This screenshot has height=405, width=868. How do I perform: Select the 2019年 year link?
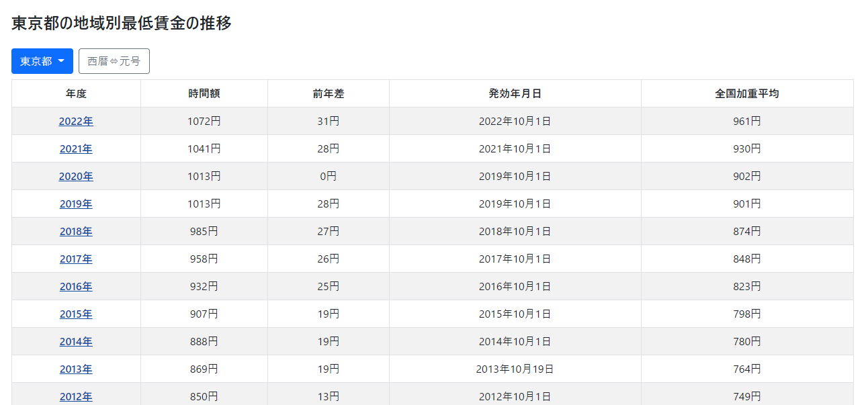coord(76,204)
